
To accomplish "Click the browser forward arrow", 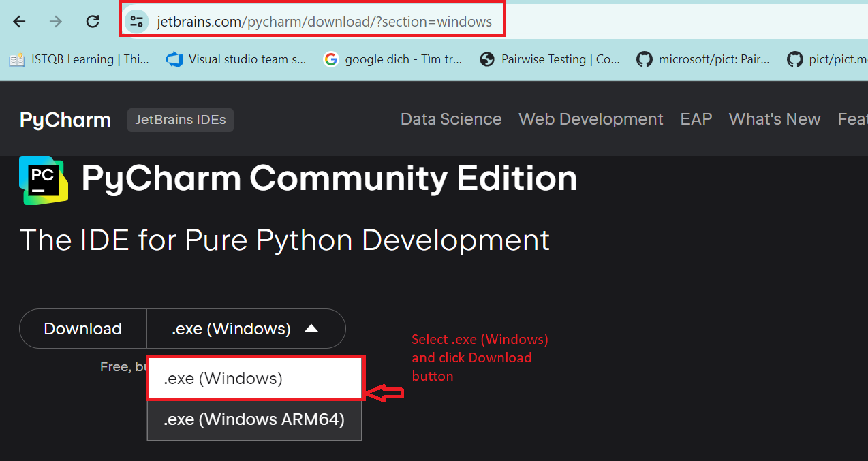I will (x=55, y=21).
